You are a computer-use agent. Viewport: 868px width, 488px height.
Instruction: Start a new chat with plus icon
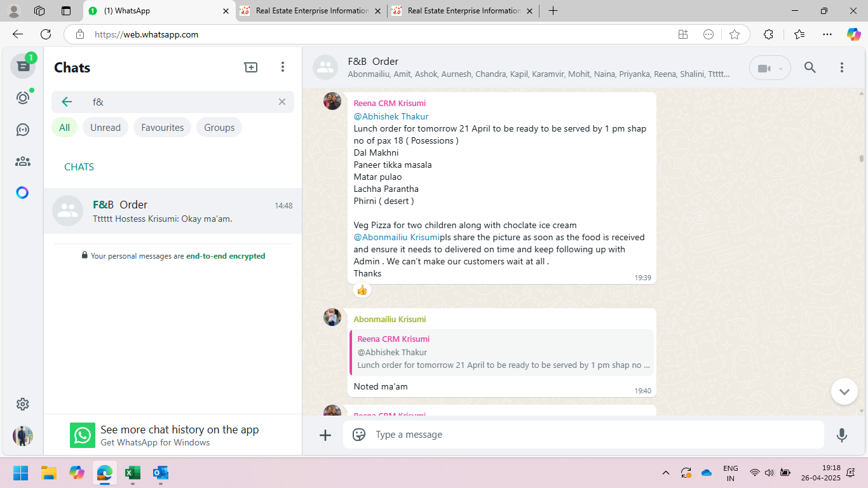tap(251, 67)
